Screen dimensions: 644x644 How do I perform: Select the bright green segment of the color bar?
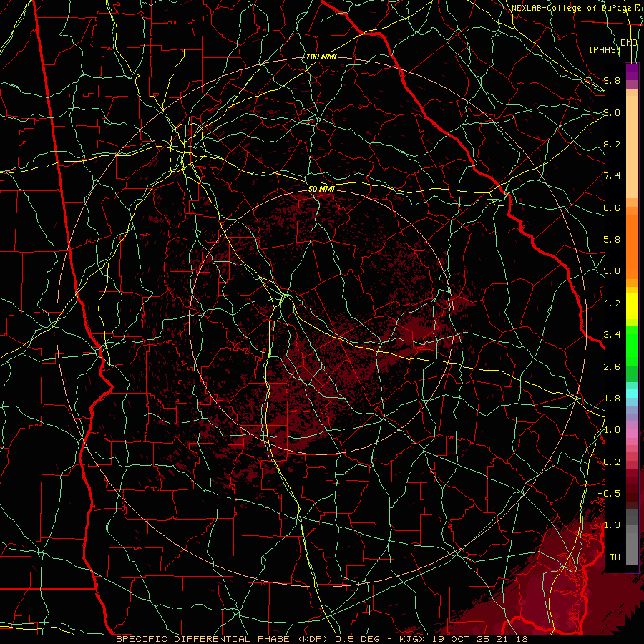tap(632, 345)
